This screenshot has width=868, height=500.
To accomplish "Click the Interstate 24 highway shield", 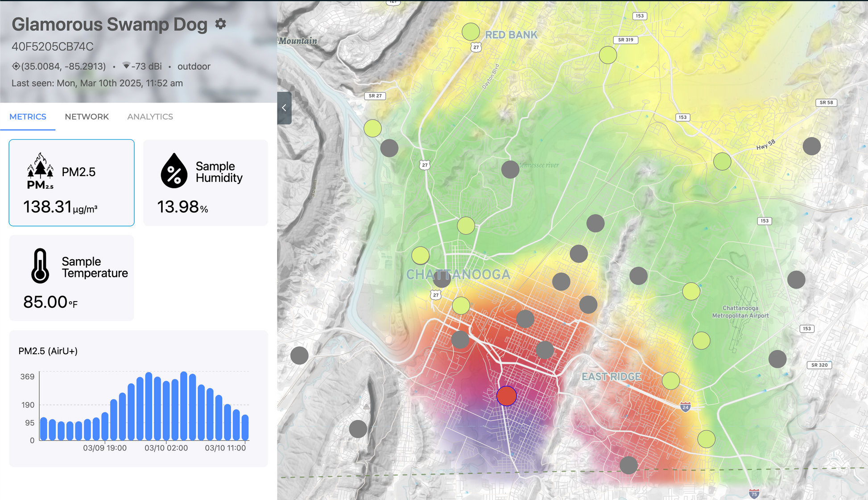I will [686, 407].
